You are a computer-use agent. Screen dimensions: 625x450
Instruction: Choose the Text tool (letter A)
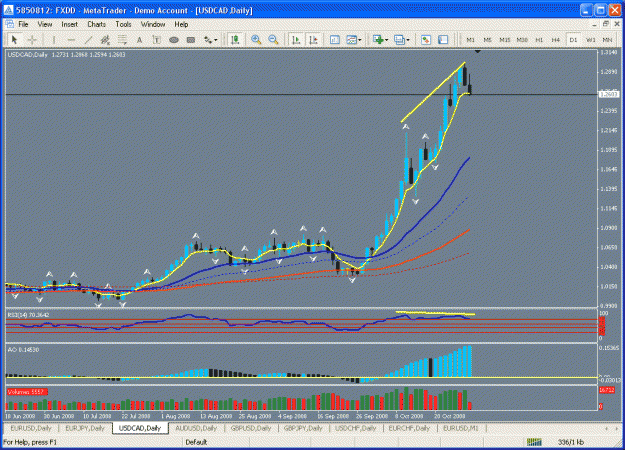(x=139, y=40)
